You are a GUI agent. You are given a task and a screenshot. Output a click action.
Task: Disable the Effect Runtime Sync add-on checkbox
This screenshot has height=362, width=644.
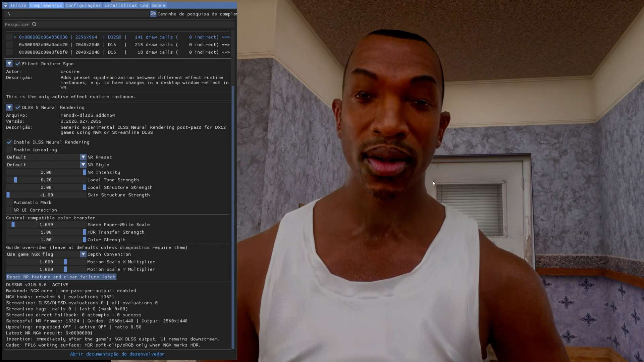(x=18, y=63)
